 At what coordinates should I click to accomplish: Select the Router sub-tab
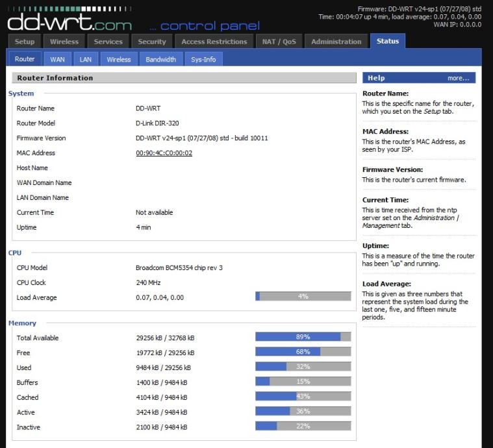point(25,59)
